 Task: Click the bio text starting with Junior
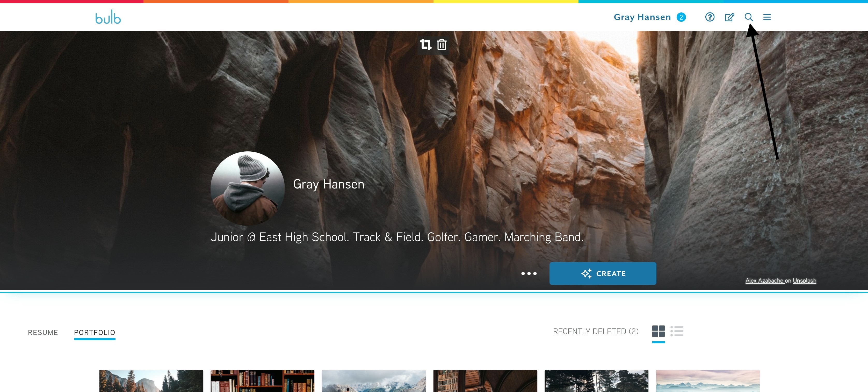pyautogui.click(x=397, y=237)
